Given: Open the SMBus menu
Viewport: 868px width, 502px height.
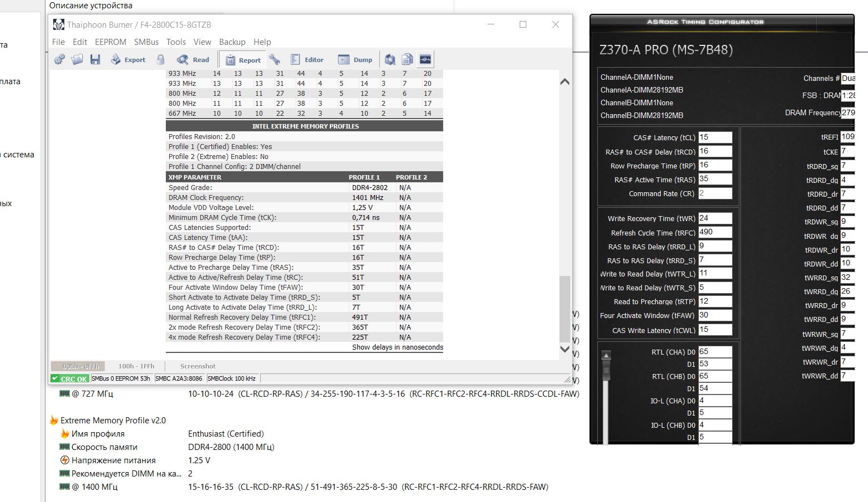Looking at the screenshot, I should pos(146,42).
